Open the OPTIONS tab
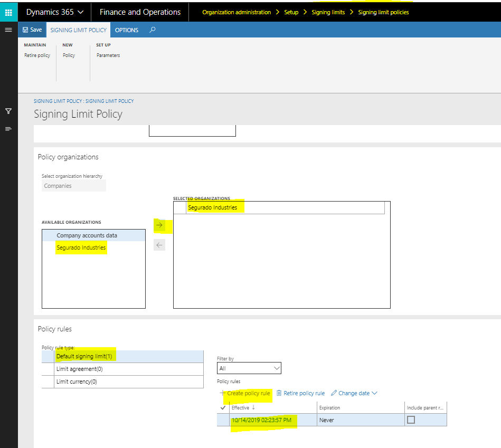 click(127, 30)
